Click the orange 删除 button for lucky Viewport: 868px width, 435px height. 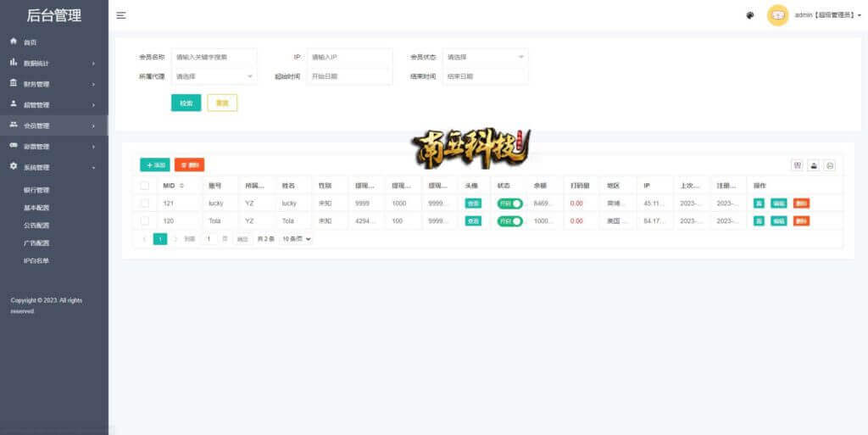coord(801,204)
